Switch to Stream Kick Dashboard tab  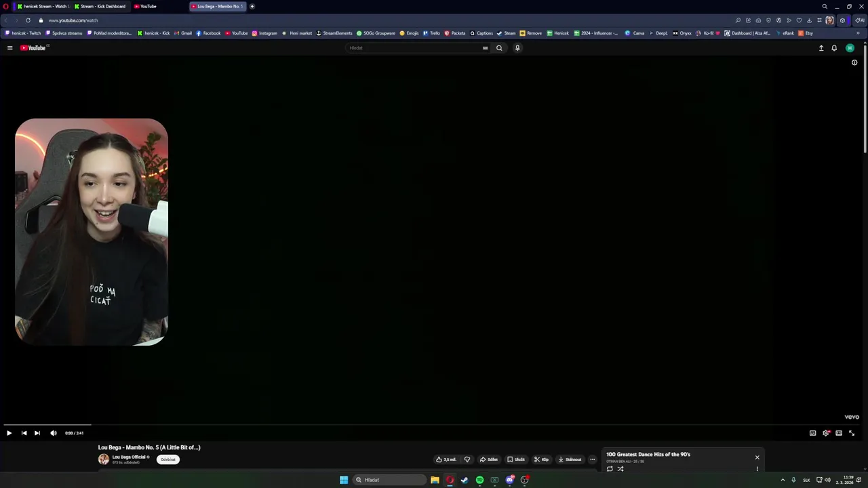coord(100,6)
